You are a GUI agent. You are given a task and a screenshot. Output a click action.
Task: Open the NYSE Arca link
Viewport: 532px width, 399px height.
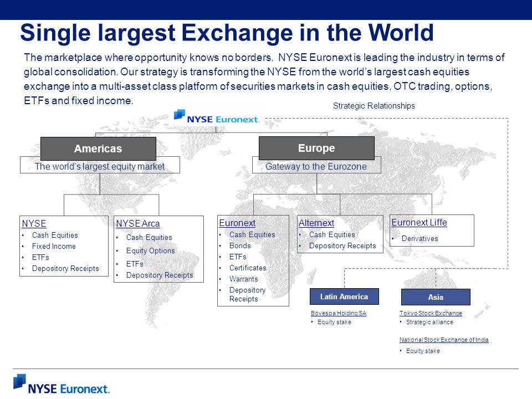(x=138, y=223)
